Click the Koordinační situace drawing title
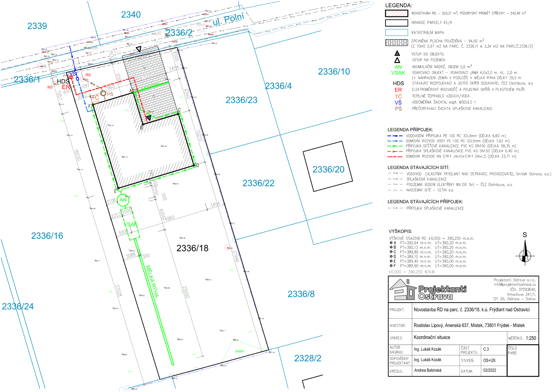Viewport: 555px width, 392px height. (432, 337)
